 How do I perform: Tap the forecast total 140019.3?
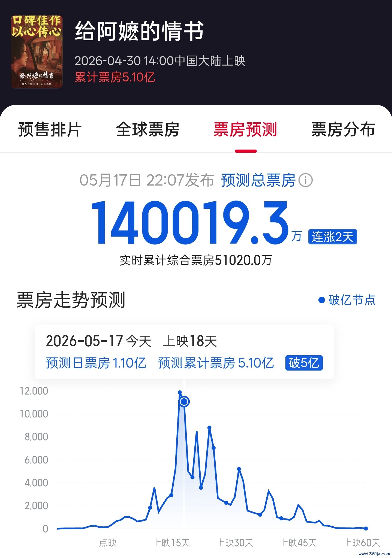190,223
